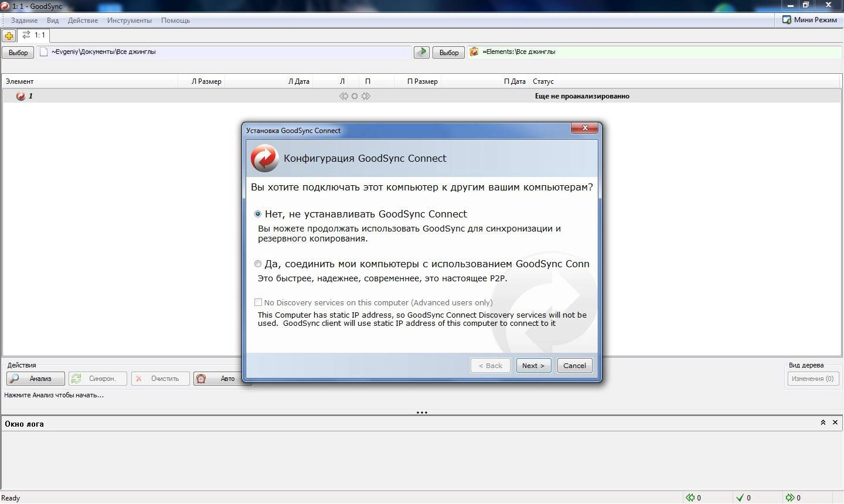844x504 pixels.
Task: Click the left folder Выбор button
Action: (x=18, y=52)
